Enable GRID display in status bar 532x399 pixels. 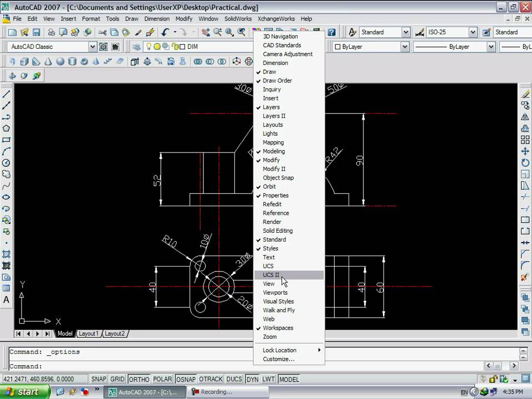click(117, 379)
